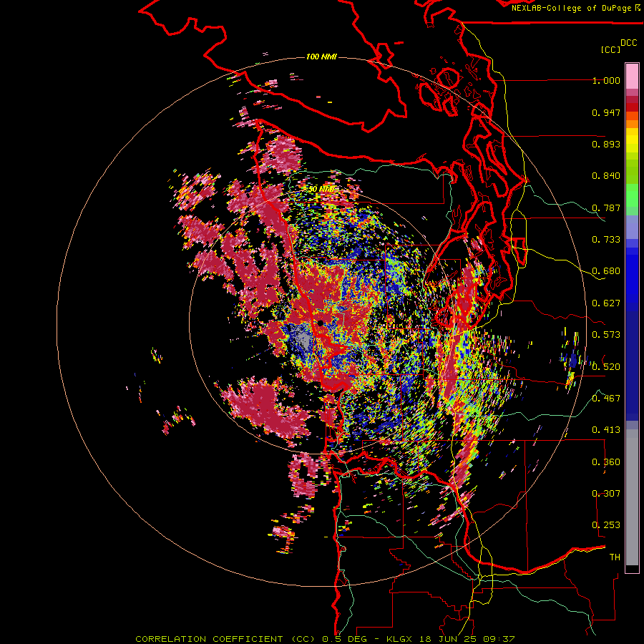The width and height of the screenshot is (644, 644).
Task: Select the 0.947 legend value
Action: pos(606,112)
